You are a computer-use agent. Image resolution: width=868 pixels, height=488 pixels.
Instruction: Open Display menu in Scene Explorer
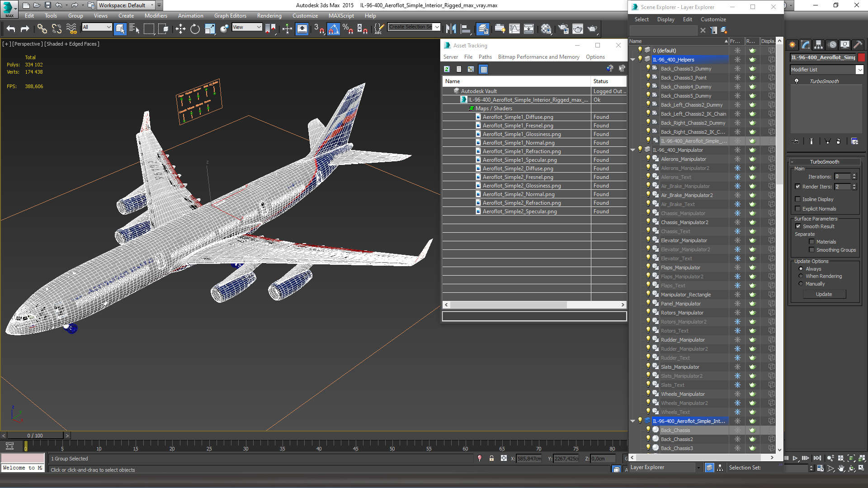665,19
